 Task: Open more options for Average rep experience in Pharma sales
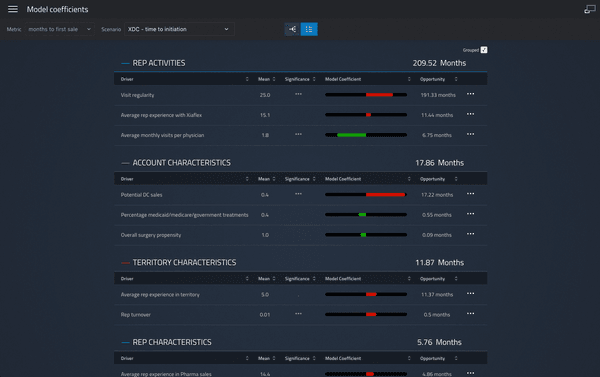471,373
